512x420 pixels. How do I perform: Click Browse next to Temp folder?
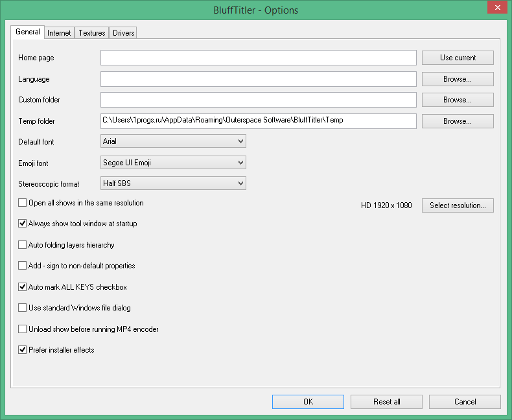click(458, 121)
